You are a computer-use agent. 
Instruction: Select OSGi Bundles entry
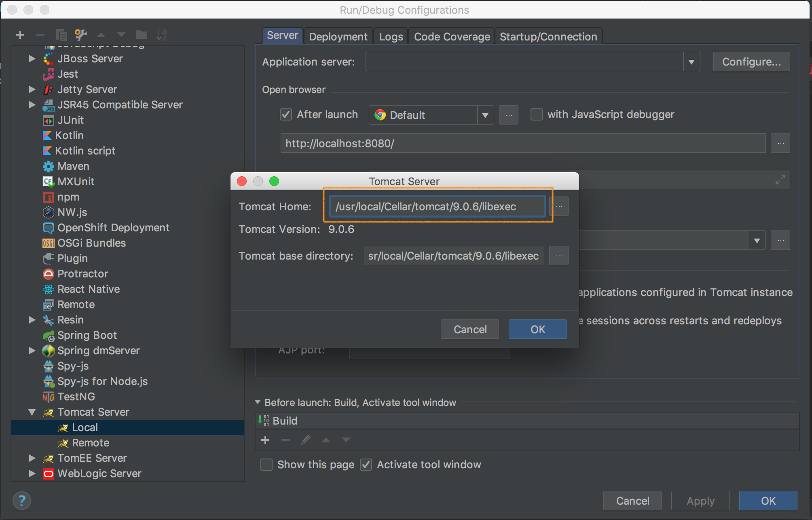click(91, 243)
